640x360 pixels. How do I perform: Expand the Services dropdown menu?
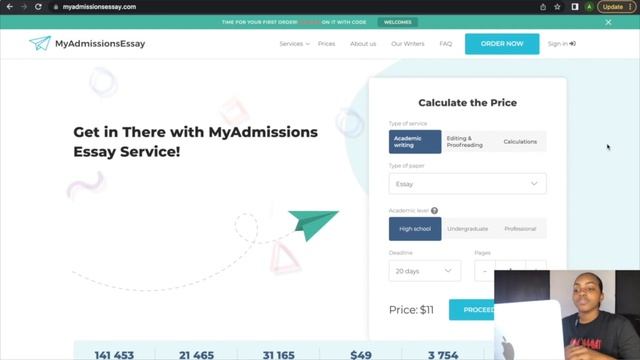tap(294, 44)
